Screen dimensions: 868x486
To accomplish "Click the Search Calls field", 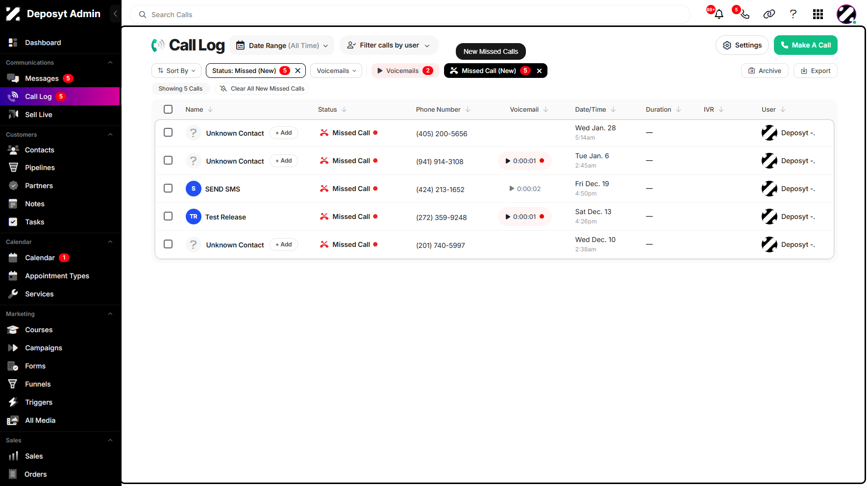I will (x=410, y=15).
